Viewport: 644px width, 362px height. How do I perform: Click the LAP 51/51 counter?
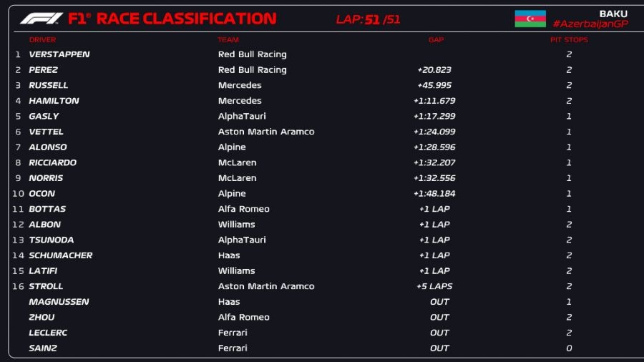(x=368, y=20)
